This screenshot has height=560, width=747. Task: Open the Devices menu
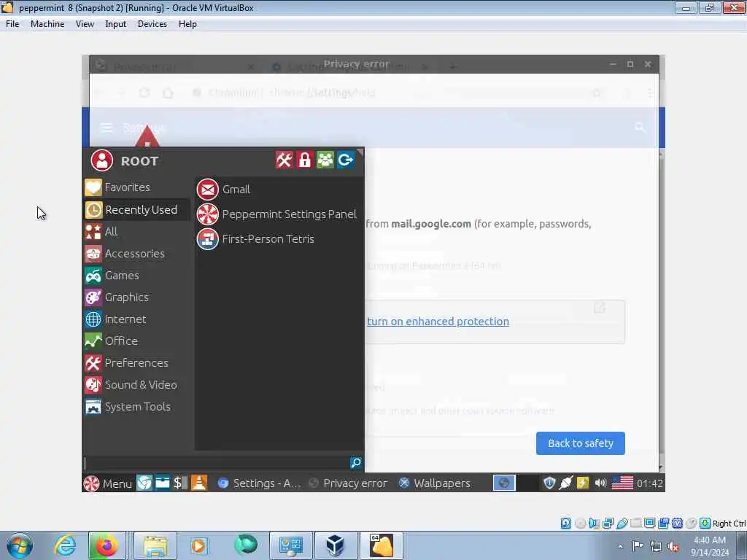click(152, 24)
